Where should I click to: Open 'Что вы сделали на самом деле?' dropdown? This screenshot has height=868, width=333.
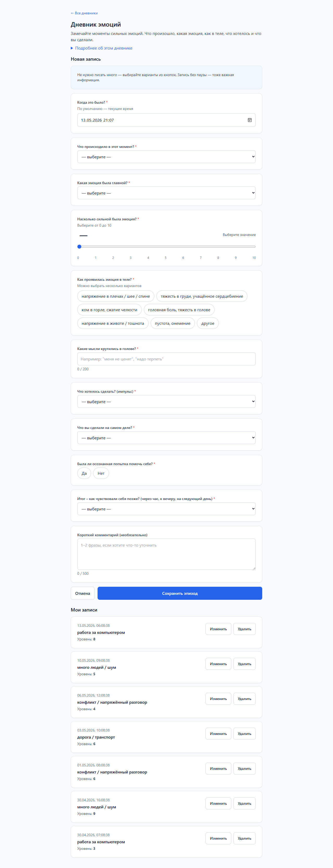pos(166,437)
